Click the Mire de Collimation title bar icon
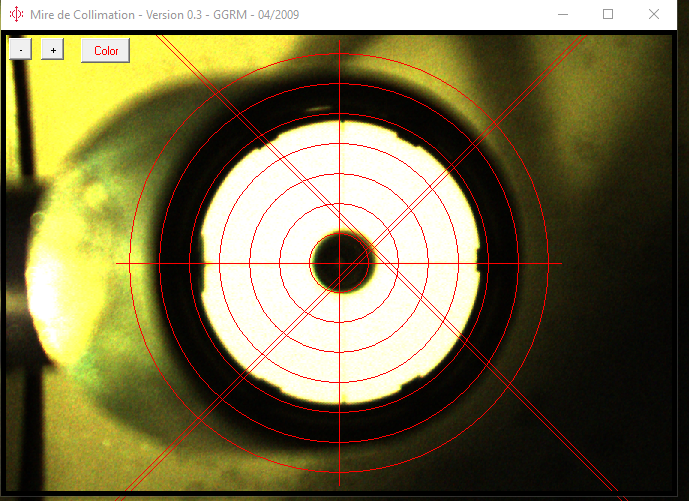The height and width of the screenshot is (501, 689). pyautogui.click(x=16, y=14)
